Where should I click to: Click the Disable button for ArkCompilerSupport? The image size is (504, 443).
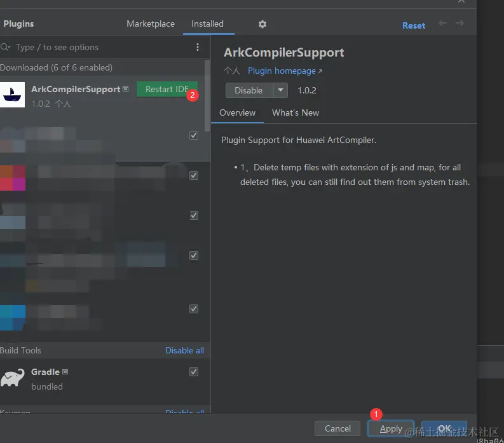tap(249, 90)
